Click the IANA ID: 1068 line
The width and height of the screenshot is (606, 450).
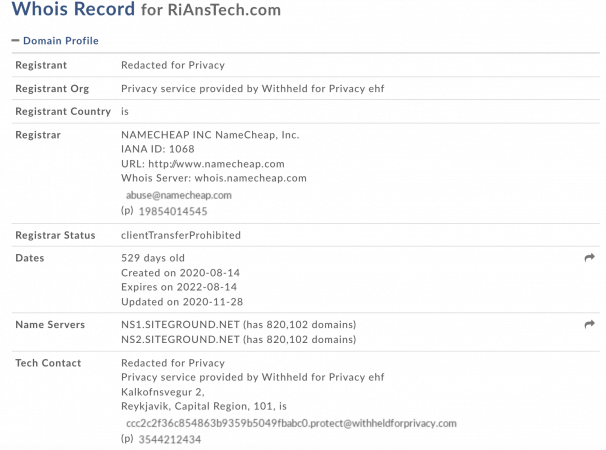coord(158,149)
